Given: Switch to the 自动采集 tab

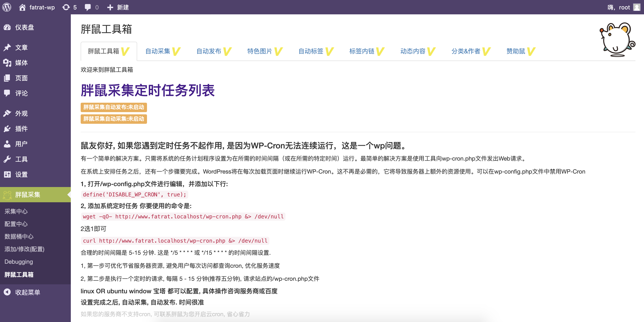Looking at the screenshot, I should click(x=163, y=51).
